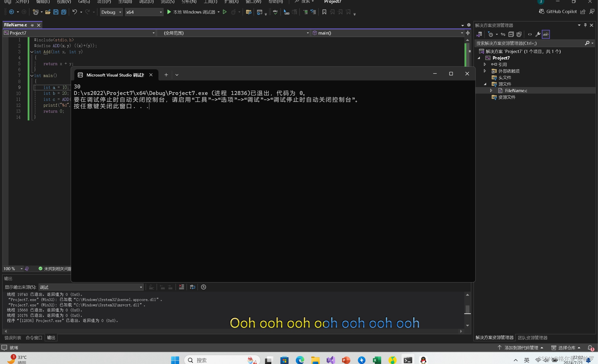598x364 pixels.
Task: Click the undo arrow icon
Action: click(x=75, y=12)
